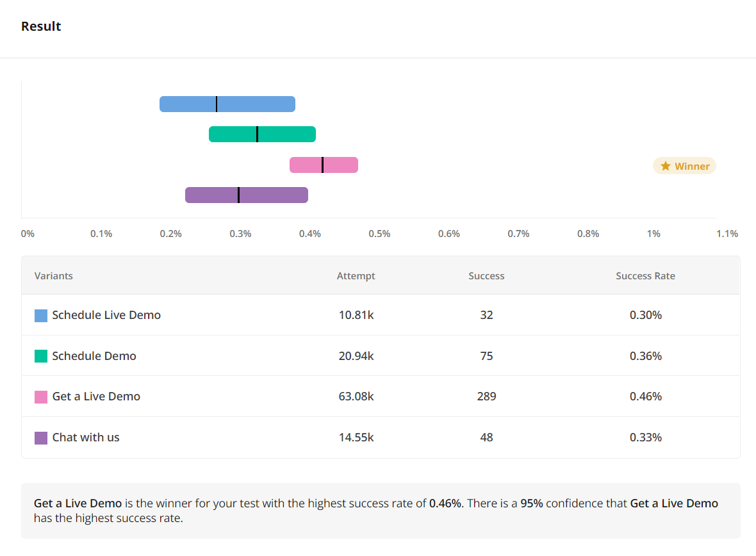Open the Variants column header sorter
The width and height of the screenshot is (756, 556).
point(54,275)
